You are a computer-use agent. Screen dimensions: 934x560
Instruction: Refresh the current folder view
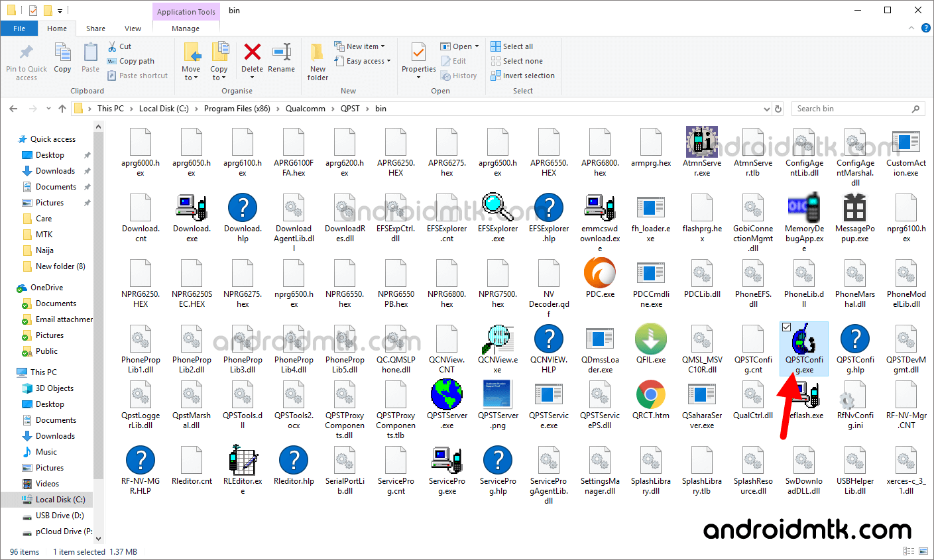click(x=779, y=109)
